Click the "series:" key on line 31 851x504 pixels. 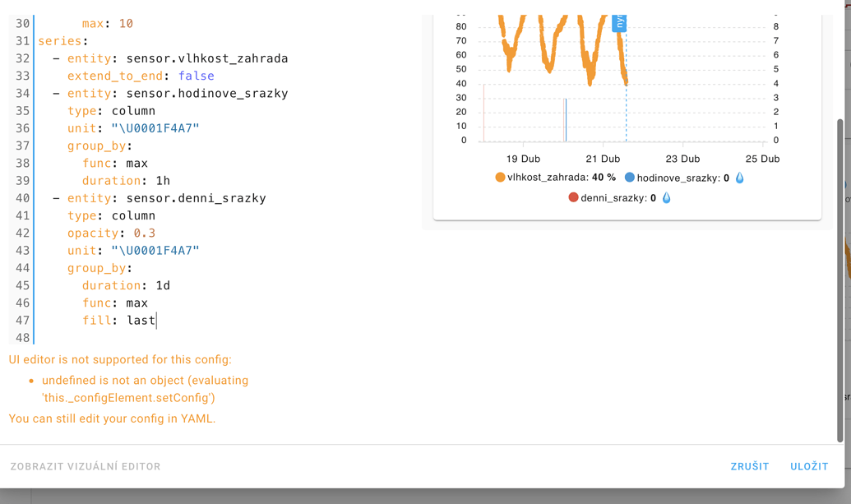(x=63, y=41)
